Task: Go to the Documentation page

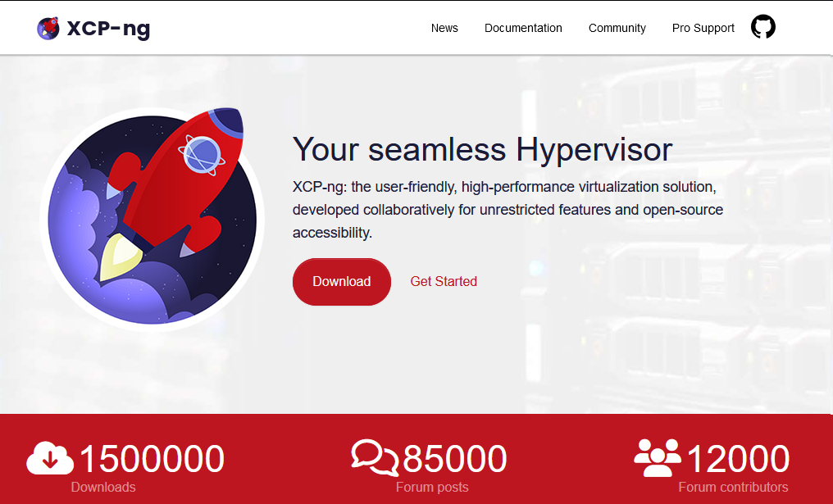Action: [523, 28]
